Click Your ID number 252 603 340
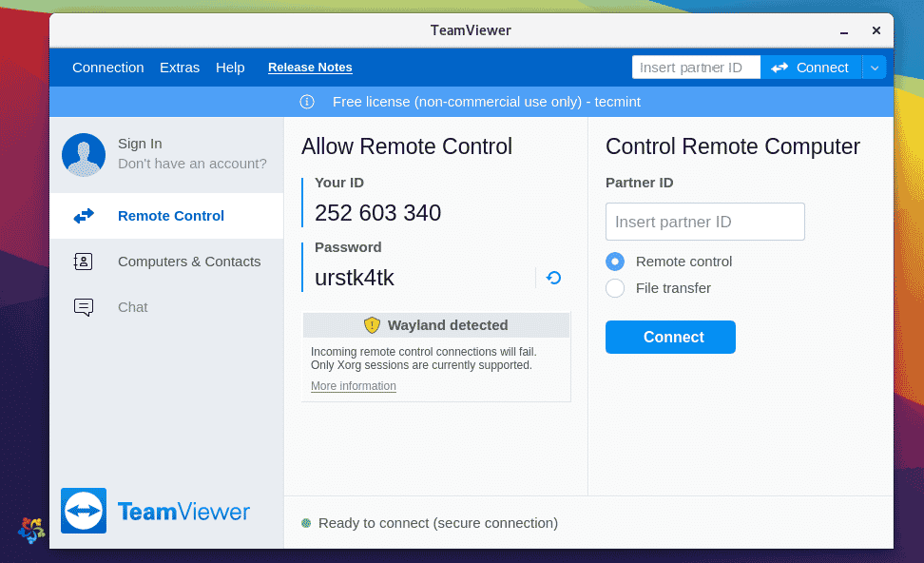Image resolution: width=924 pixels, height=563 pixels. click(377, 213)
